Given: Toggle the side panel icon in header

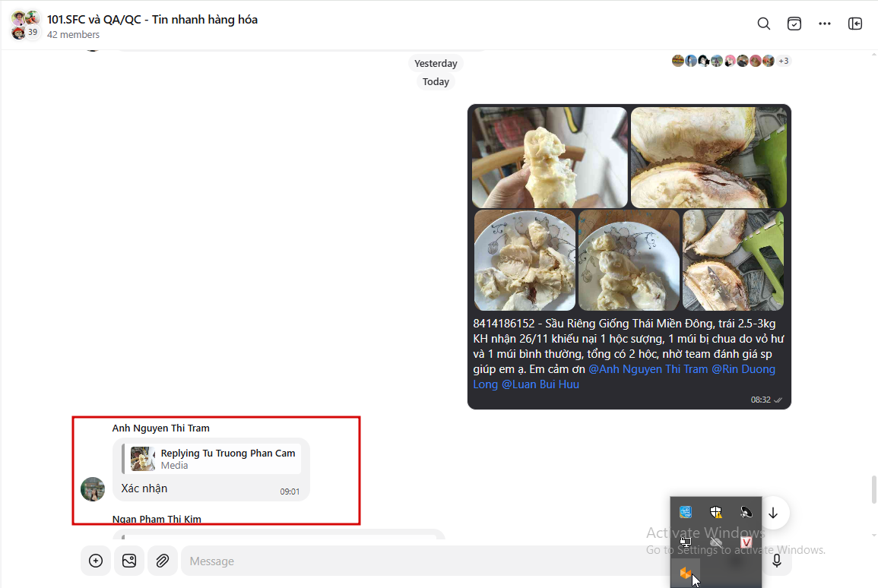Looking at the screenshot, I should pyautogui.click(x=855, y=24).
